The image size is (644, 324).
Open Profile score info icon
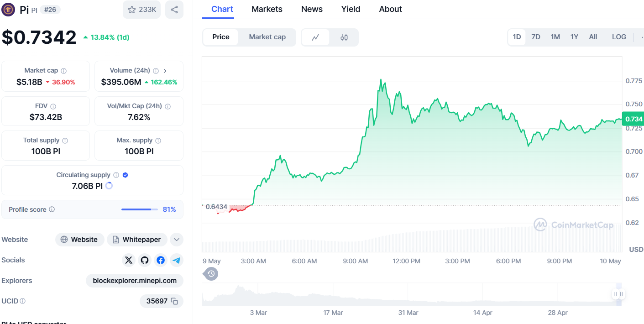(x=52, y=209)
